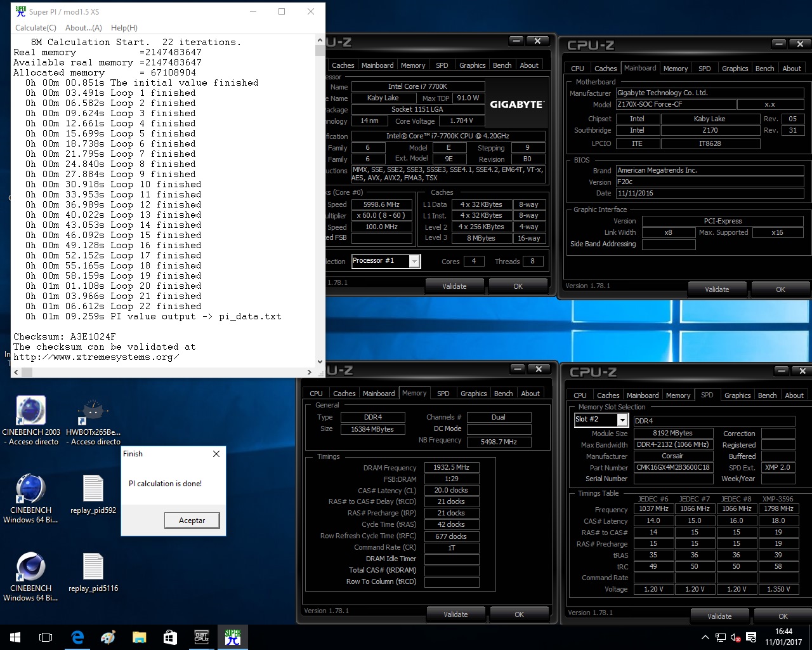The height and width of the screenshot is (650, 812).
Task: Switch to the Super PI taskbar button
Action: (x=232, y=637)
